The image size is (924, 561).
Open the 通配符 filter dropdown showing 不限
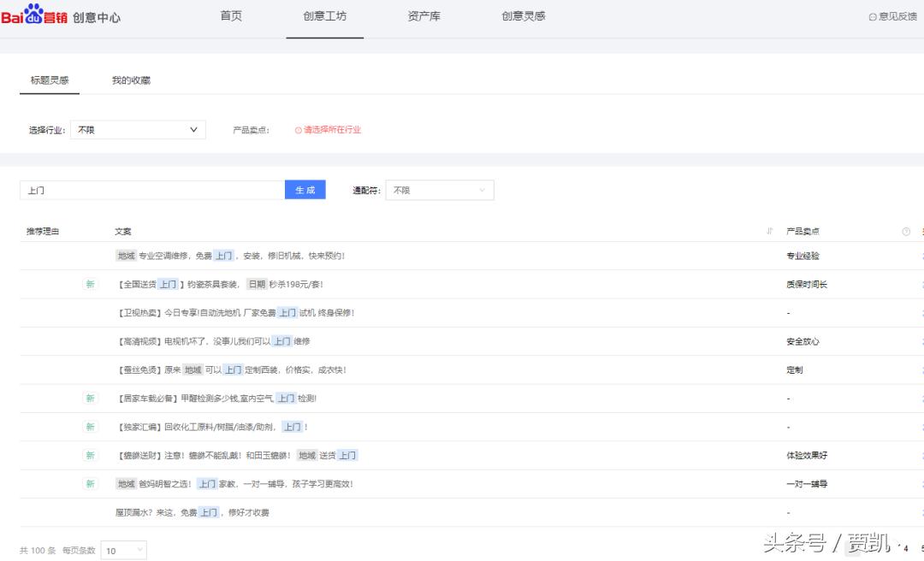tap(440, 190)
